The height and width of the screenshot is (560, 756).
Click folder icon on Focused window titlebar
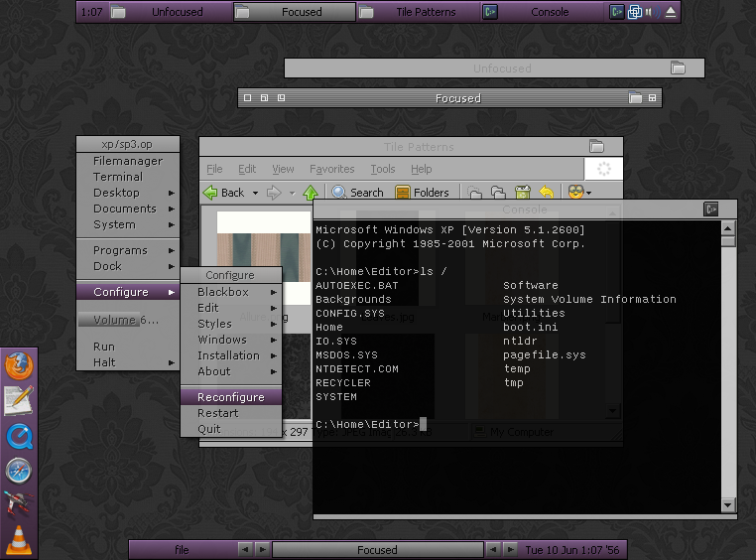(x=636, y=98)
